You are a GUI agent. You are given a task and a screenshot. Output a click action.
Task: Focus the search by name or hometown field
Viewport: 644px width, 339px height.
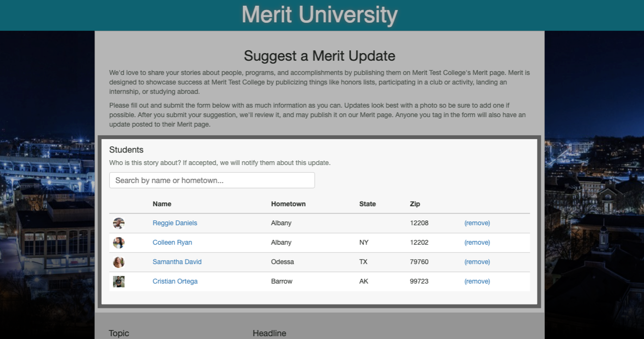click(x=212, y=180)
